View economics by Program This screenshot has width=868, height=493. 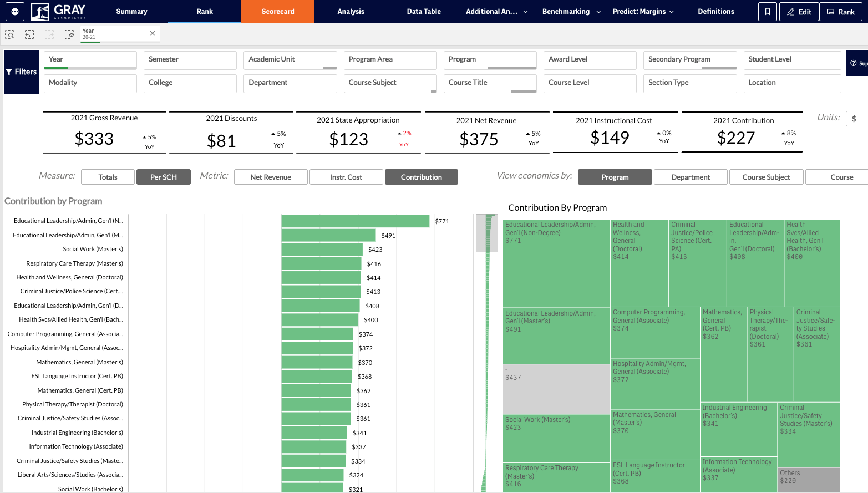[615, 177]
